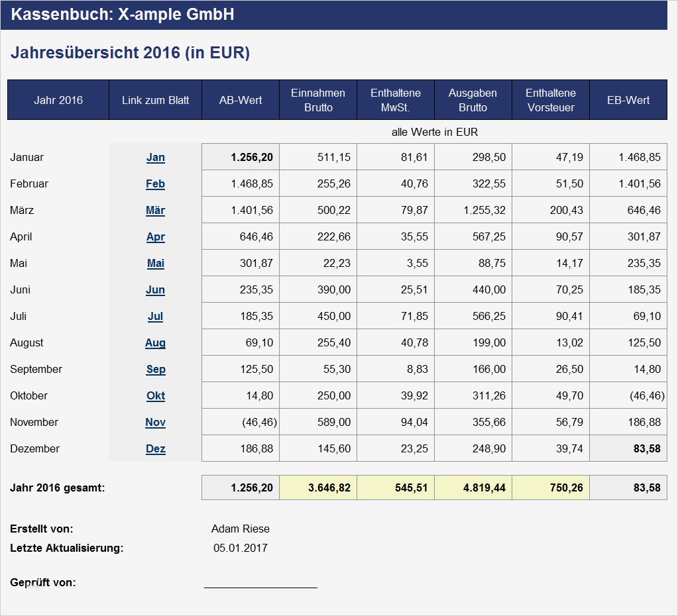Click the Mai sheet link
678x616 pixels.
pos(155,264)
